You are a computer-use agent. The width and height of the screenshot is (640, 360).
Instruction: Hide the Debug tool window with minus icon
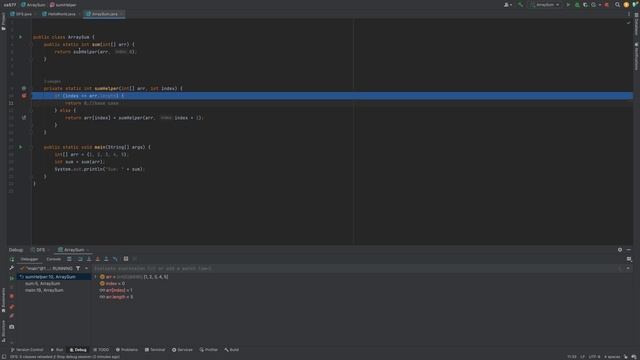point(629,250)
